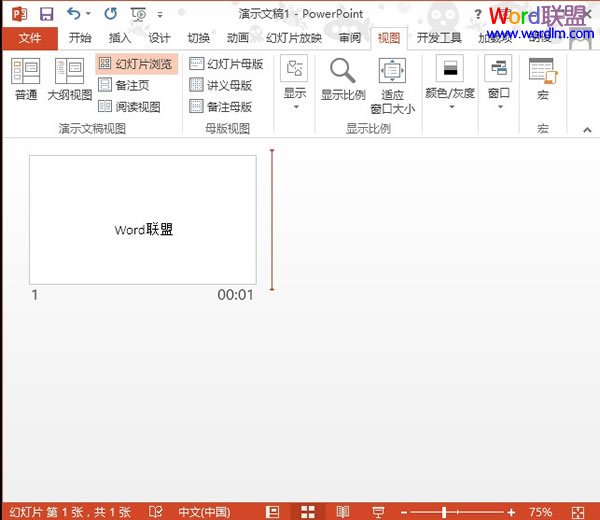Open 备注母版 notes master

point(221,107)
